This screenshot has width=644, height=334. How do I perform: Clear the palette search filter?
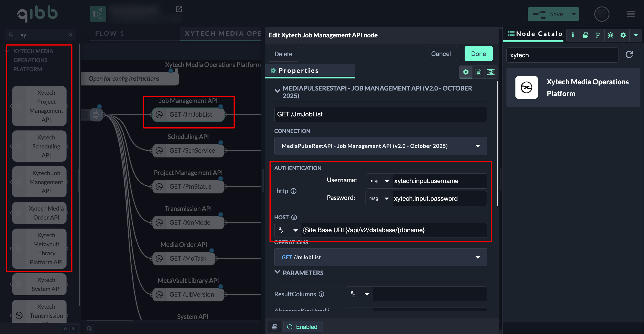pyautogui.click(x=70, y=35)
